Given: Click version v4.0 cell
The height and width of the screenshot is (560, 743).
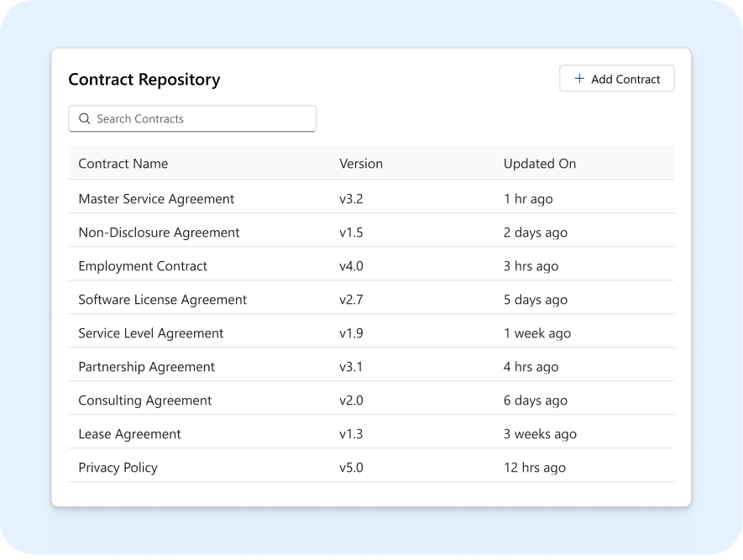Looking at the screenshot, I should (351, 266).
